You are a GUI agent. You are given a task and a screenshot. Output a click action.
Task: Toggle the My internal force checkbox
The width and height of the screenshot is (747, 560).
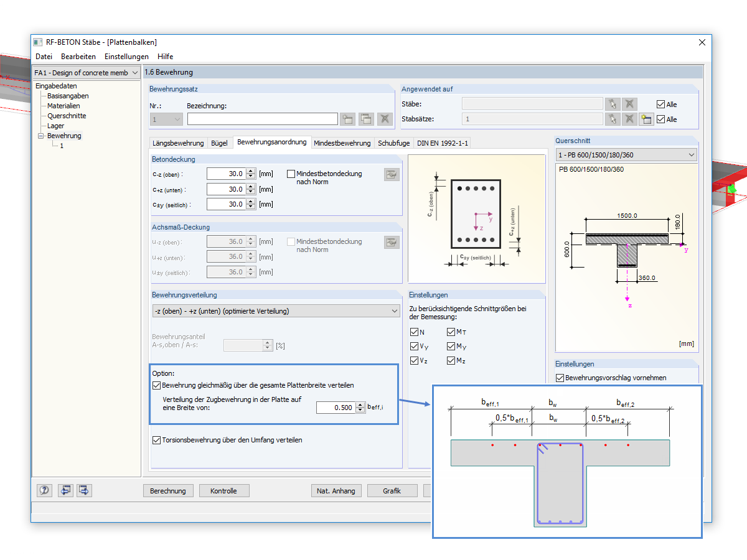pyautogui.click(x=451, y=347)
